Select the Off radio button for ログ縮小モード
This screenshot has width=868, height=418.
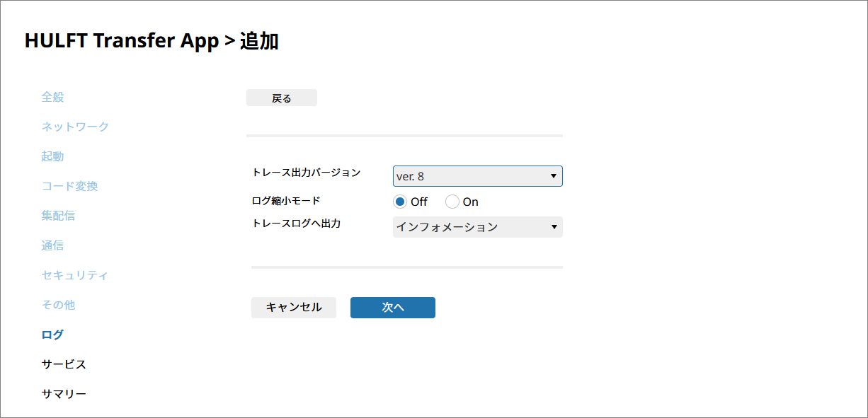coord(401,202)
